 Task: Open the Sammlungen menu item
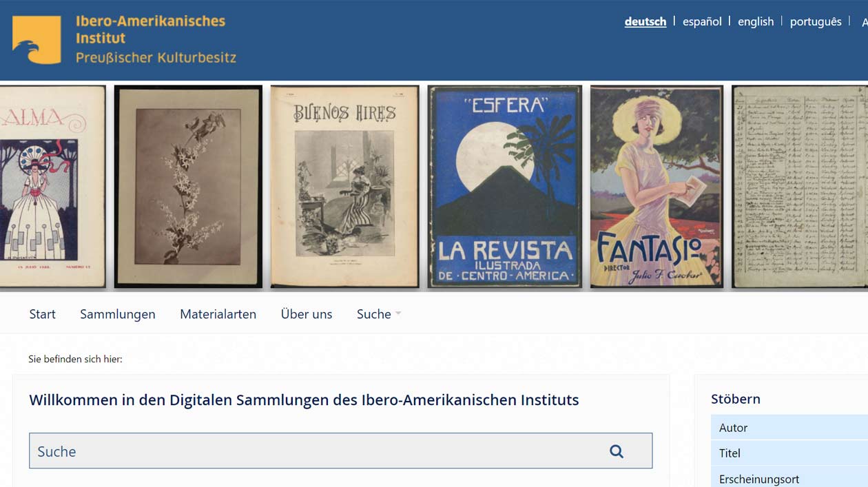point(118,314)
